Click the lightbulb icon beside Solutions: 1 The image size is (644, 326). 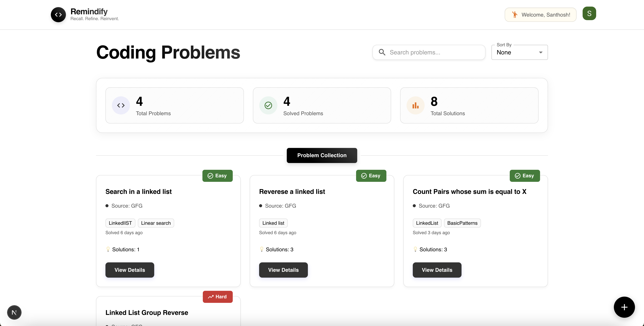108,249
